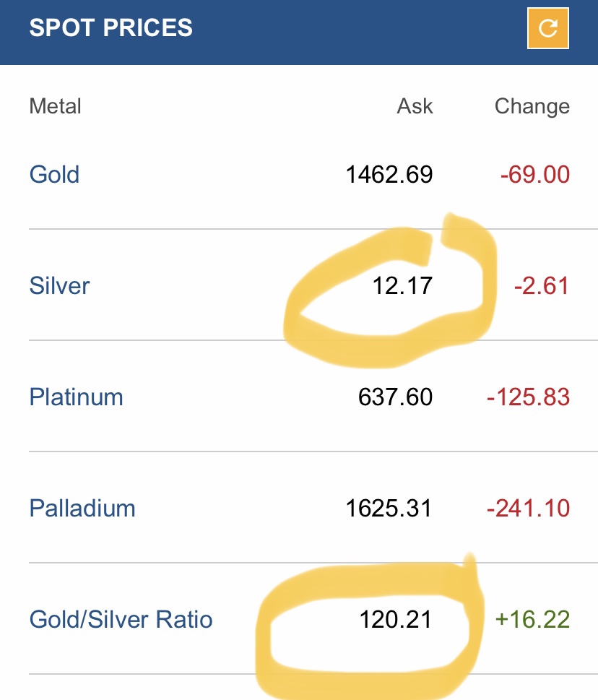598x700 pixels.
Task: Select Gold/Silver Ratio value 120.21
Action: click(x=396, y=620)
